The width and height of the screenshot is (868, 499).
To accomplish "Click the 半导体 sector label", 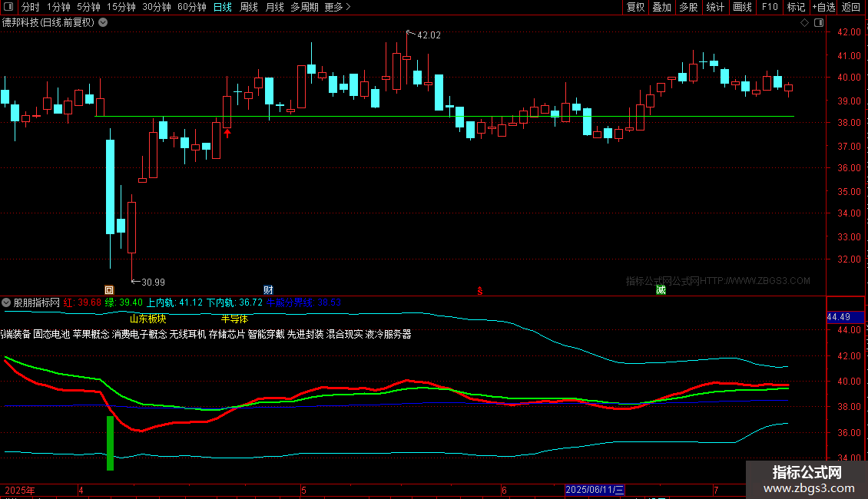I will (x=235, y=319).
